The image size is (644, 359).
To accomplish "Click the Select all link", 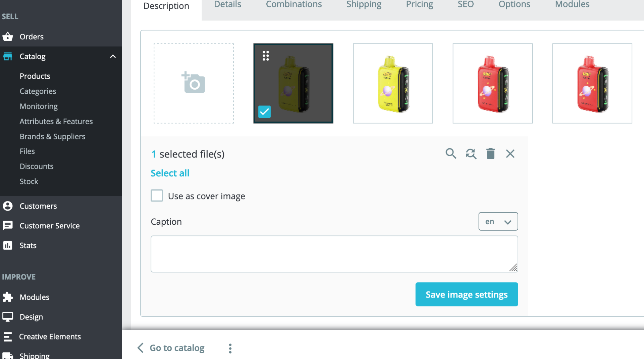I will pos(170,173).
